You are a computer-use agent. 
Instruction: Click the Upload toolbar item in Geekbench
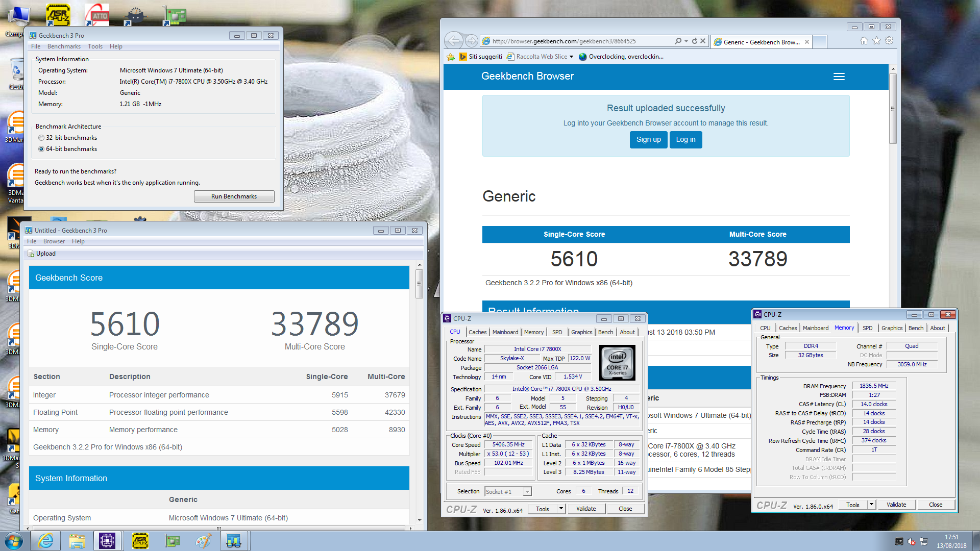coord(41,254)
